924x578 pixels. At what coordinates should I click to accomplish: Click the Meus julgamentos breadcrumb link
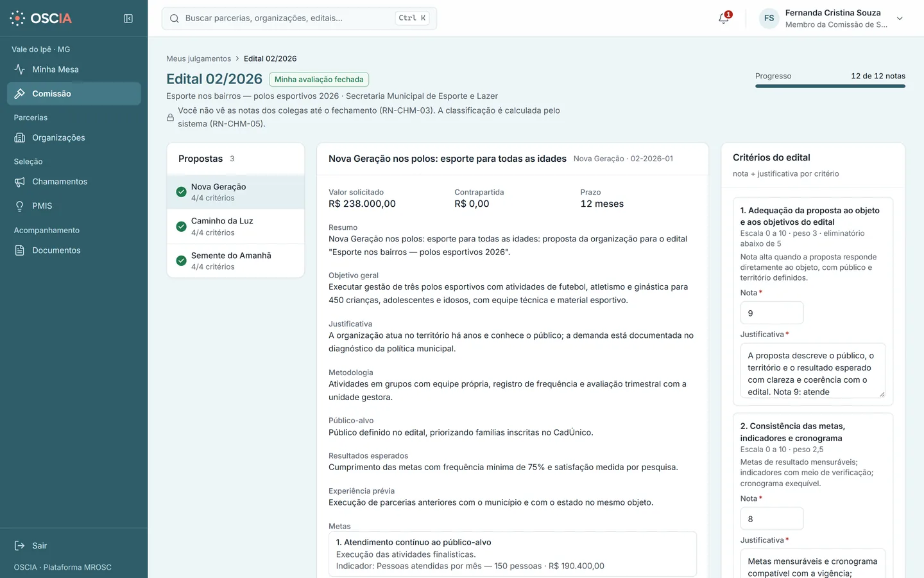[x=198, y=58]
